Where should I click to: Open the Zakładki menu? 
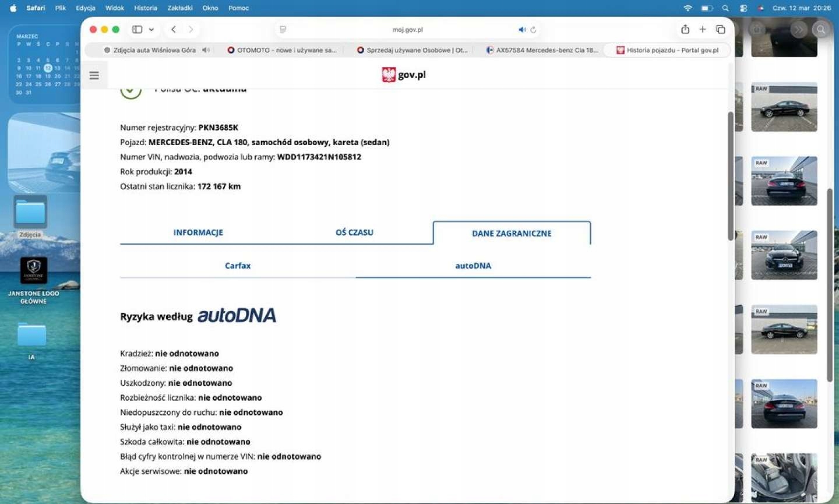(x=180, y=8)
